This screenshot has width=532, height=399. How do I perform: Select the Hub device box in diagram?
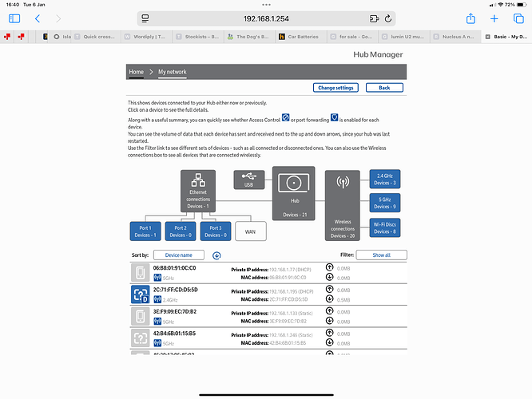tap(296, 193)
